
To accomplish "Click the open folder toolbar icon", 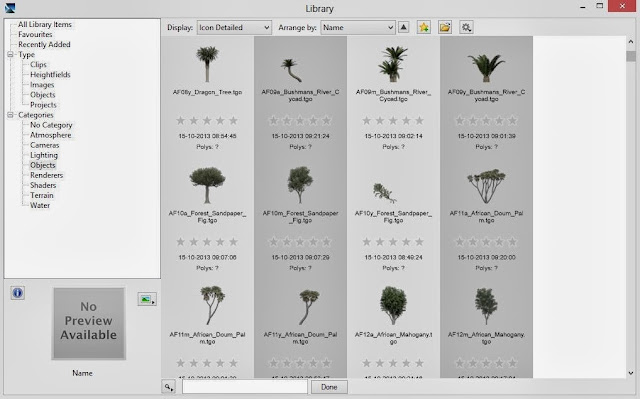I will click(x=445, y=27).
